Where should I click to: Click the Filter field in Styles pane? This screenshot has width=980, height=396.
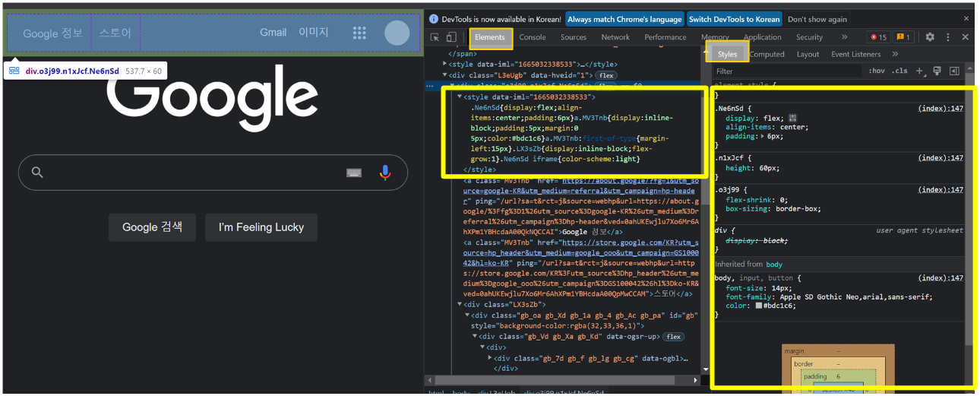[786, 71]
